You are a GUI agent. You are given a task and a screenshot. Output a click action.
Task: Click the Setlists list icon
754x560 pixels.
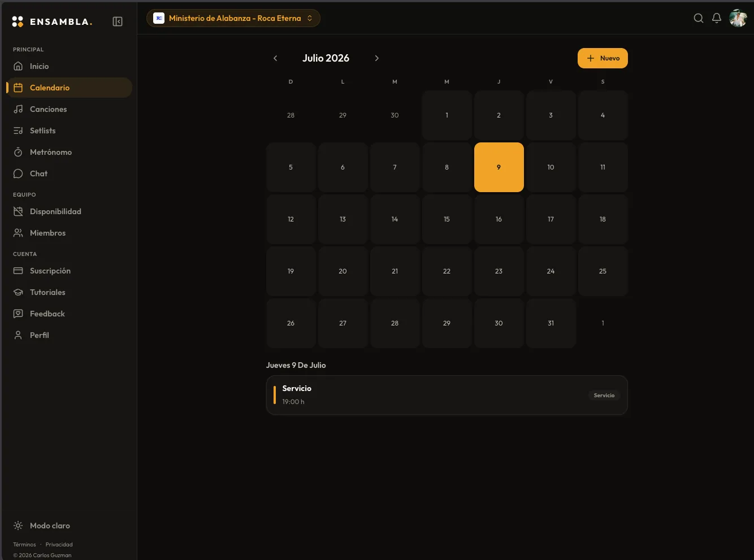tap(18, 131)
